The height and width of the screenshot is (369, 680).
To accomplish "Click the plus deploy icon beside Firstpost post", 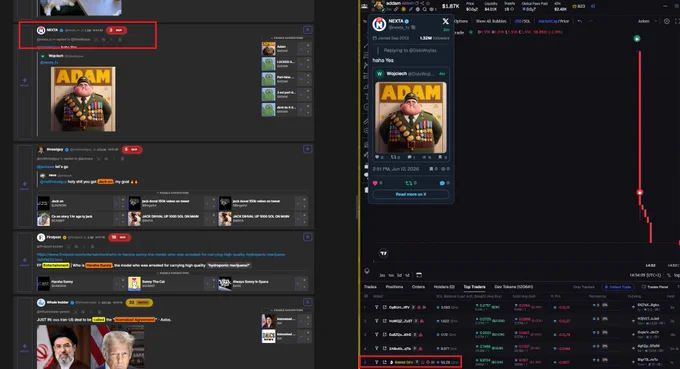I will pos(25,261).
